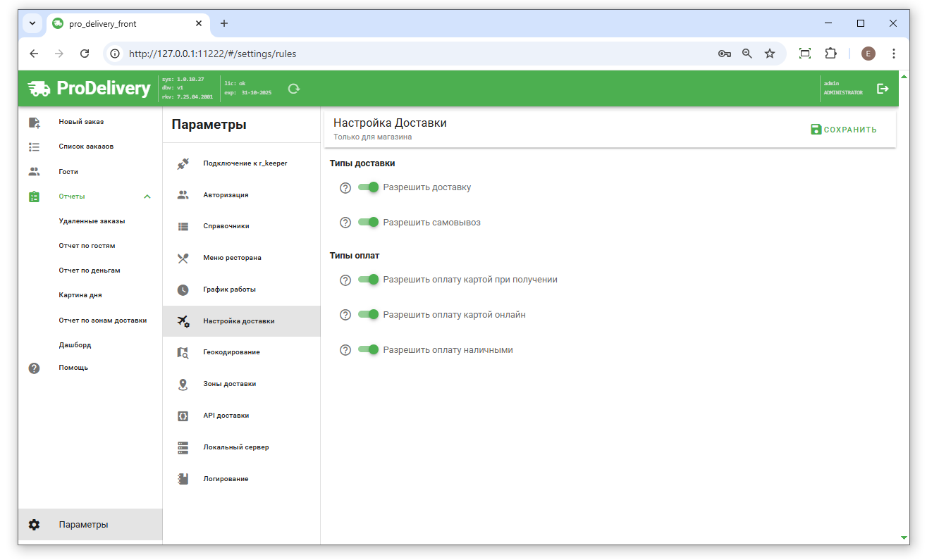Click the Меню ресторана utensils icon
Screen dimensions: 927x560
tap(183, 258)
